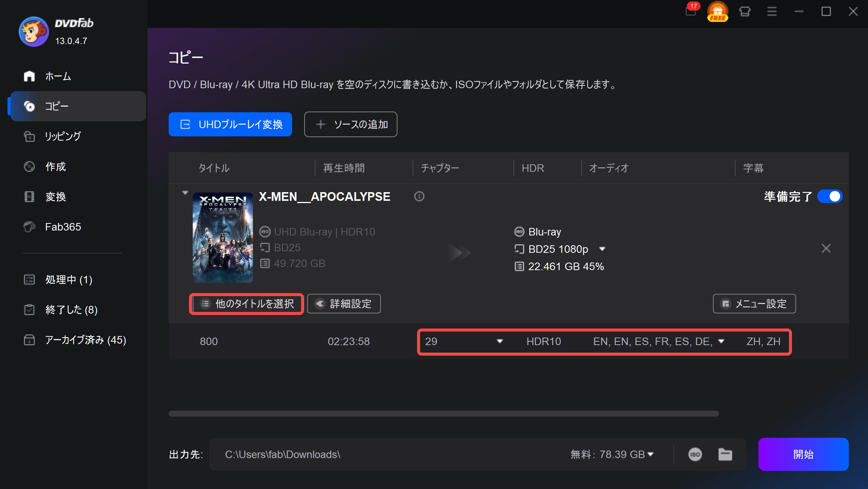Open the BD25 1080p output size dropdown
Image resolution: width=868 pixels, height=489 pixels.
point(602,249)
